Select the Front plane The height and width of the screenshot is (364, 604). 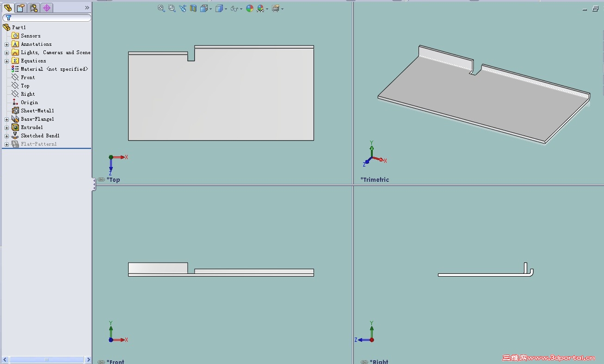(x=28, y=77)
